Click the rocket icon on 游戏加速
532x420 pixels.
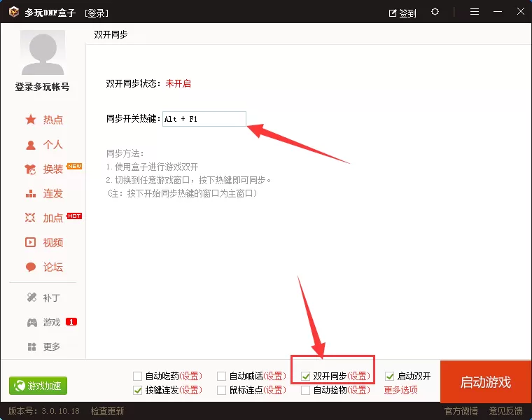coord(19,386)
